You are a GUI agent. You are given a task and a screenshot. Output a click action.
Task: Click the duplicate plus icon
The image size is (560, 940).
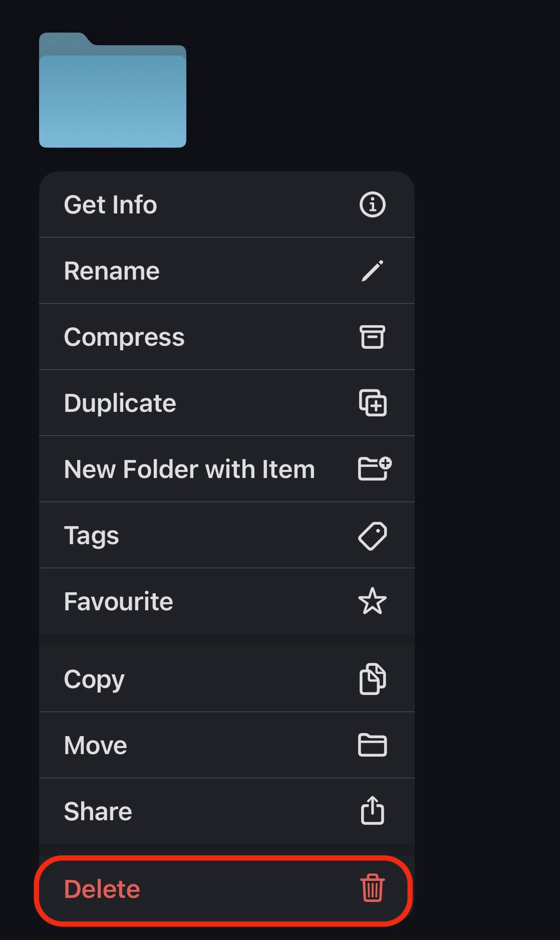pyautogui.click(x=373, y=403)
